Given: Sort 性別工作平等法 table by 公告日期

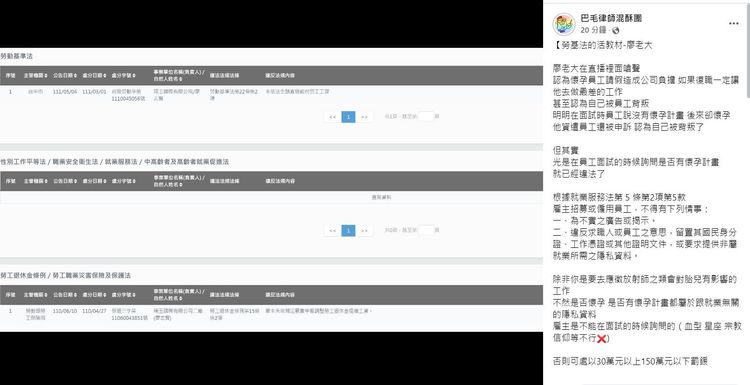Looking at the screenshot, I should click(65, 181).
